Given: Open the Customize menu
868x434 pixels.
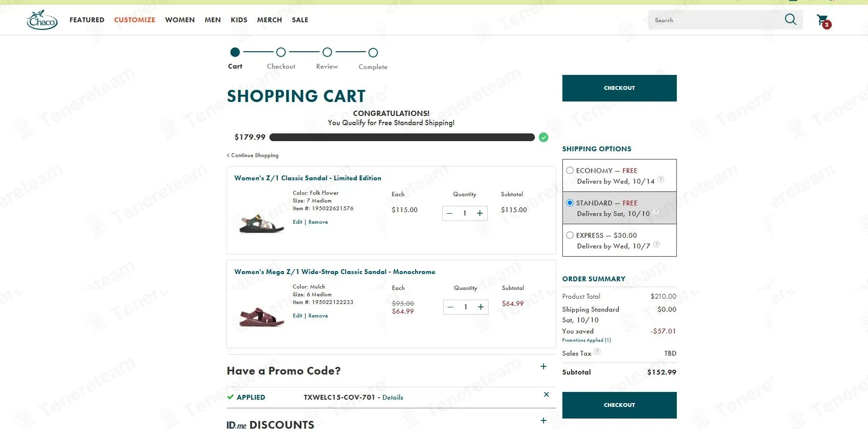Looking at the screenshot, I should click(x=135, y=20).
